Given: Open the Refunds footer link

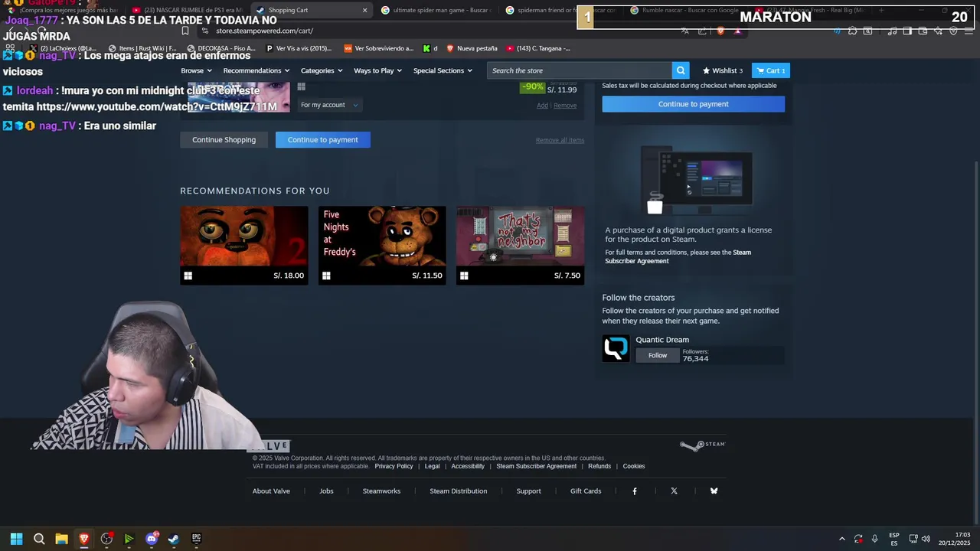Looking at the screenshot, I should tap(599, 466).
